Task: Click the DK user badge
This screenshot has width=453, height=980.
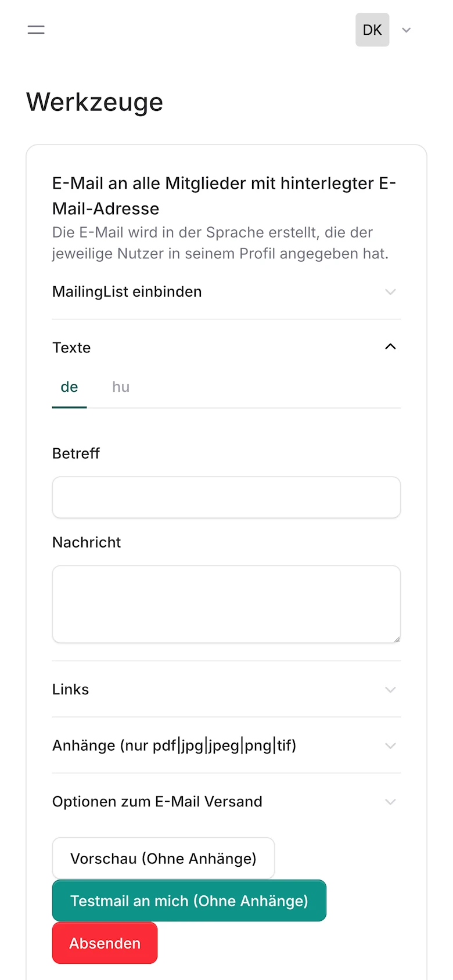Action: (x=372, y=30)
